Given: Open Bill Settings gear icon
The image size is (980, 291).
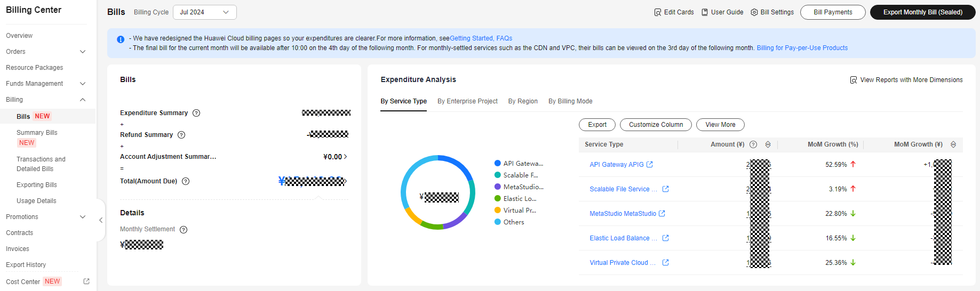Looking at the screenshot, I should click(754, 12).
